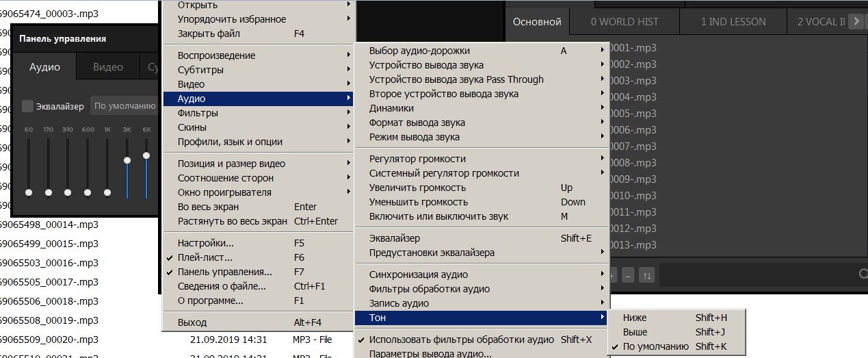
Task: Click the 3K equalizer band slider handle
Action: [x=127, y=160]
